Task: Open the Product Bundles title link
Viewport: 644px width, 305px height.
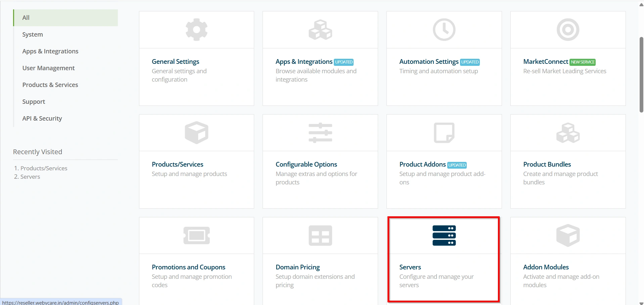Action: click(x=547, y=164)
